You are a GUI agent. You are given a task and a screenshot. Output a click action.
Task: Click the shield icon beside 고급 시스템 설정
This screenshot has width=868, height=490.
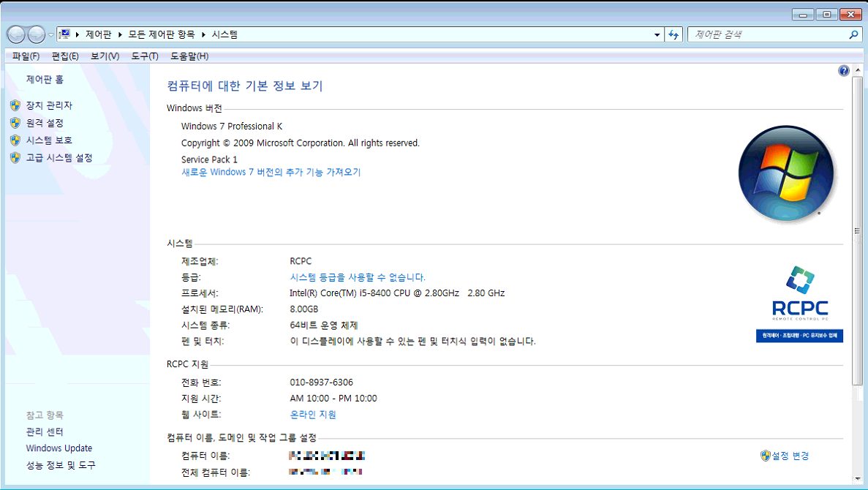(x=15, y=158)
